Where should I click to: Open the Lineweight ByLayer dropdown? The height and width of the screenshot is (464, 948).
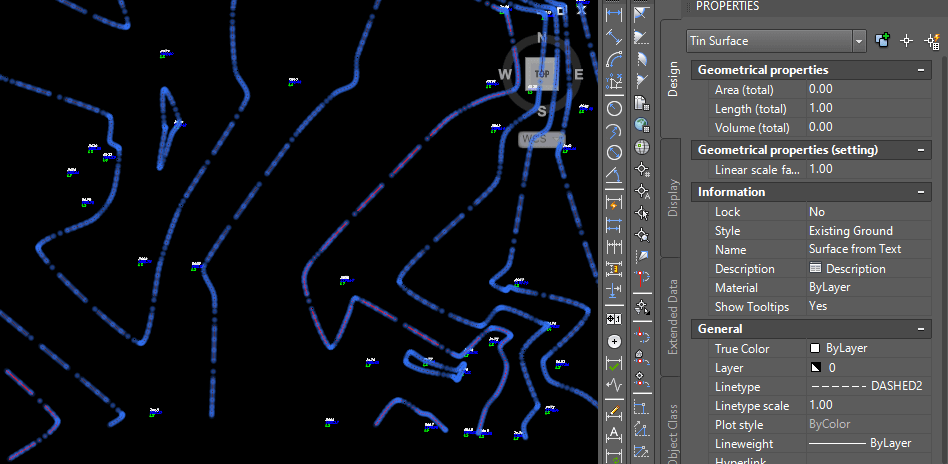pos(869,443)
